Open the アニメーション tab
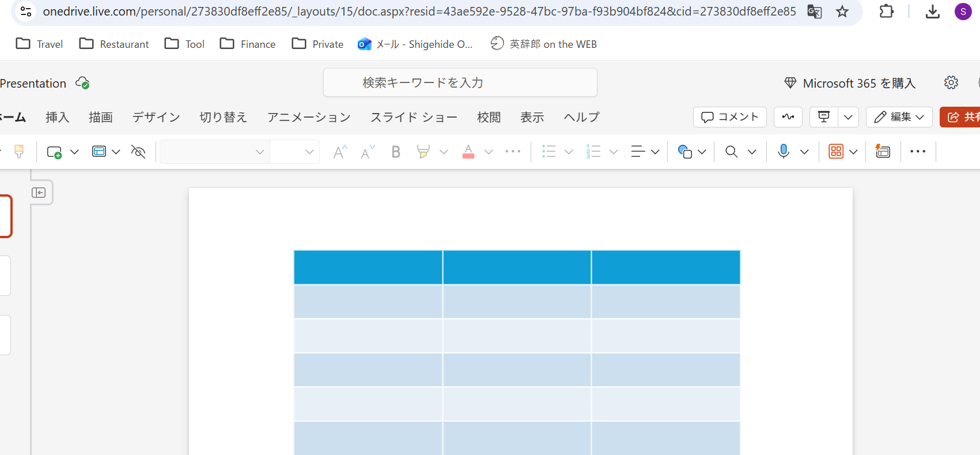 tap(309, 117)
